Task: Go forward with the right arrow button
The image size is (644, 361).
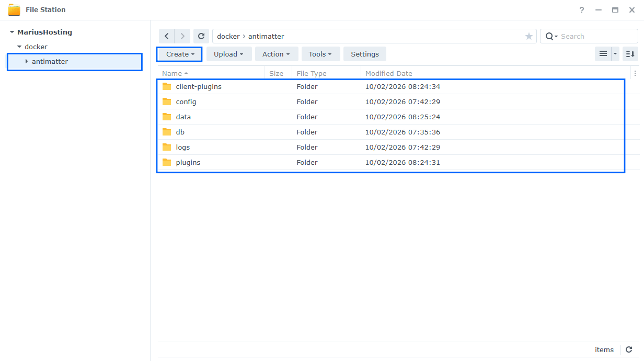Action: pos(182,36)
